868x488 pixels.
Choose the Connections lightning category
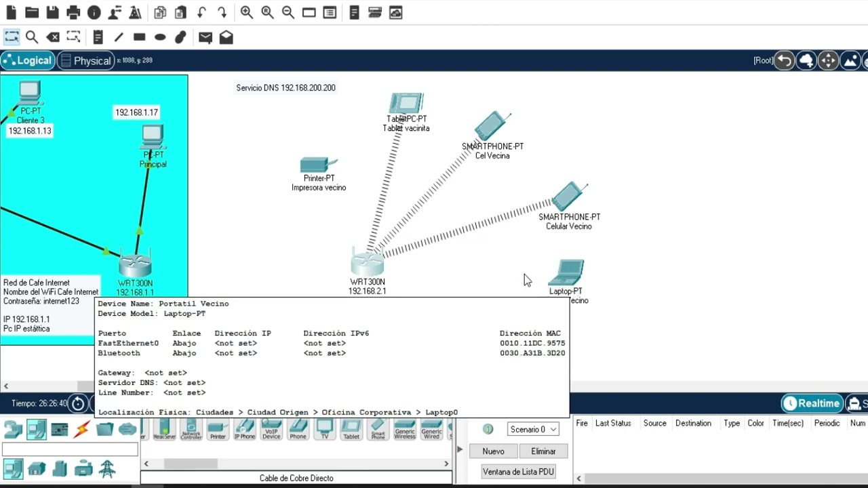(x=82, y=430)
